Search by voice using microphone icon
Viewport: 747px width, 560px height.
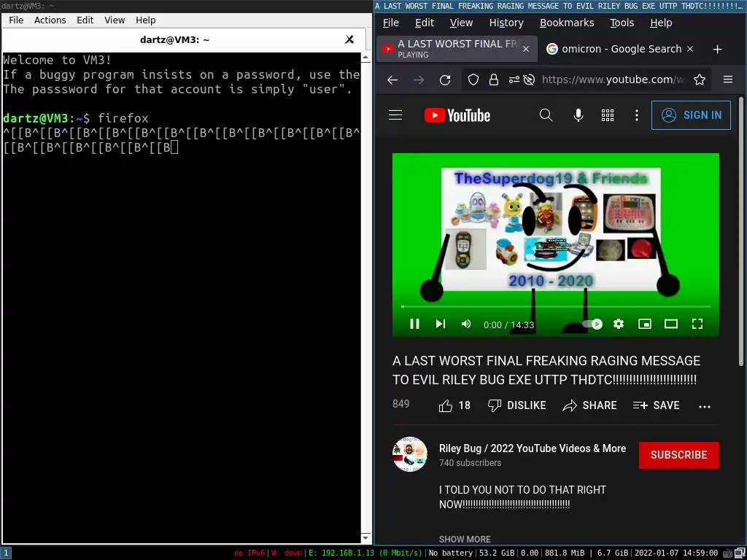click(578, 115)
